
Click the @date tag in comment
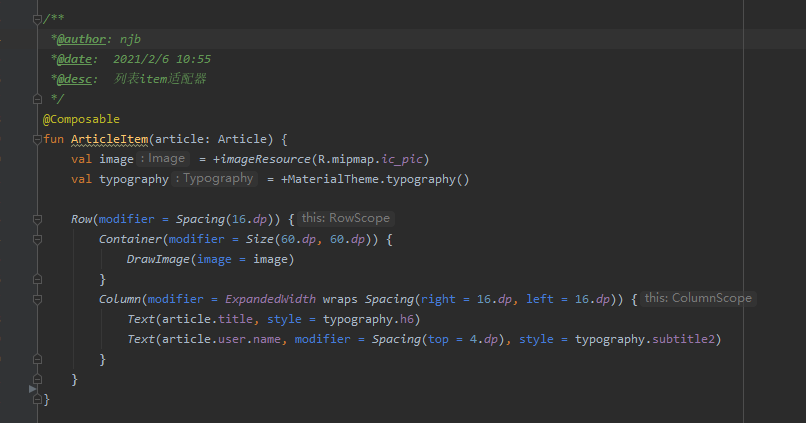[75, 59]
